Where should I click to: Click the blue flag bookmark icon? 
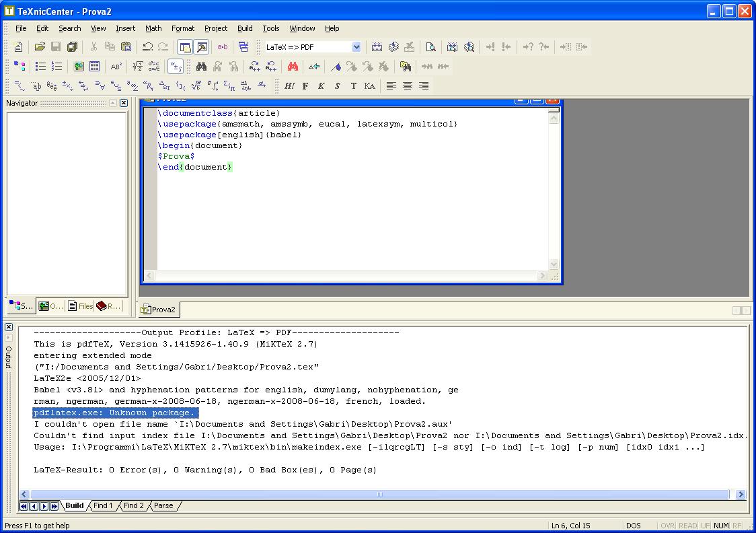coord(336,67)
